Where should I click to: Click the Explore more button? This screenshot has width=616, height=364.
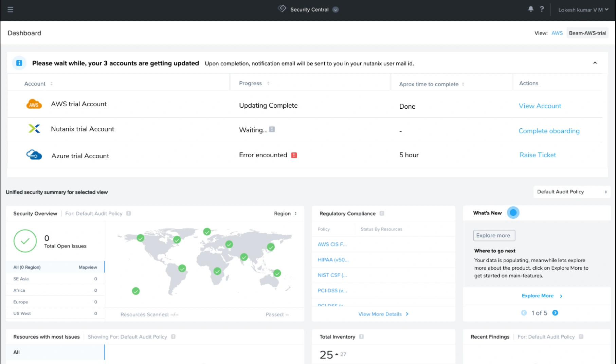[494, 235]
